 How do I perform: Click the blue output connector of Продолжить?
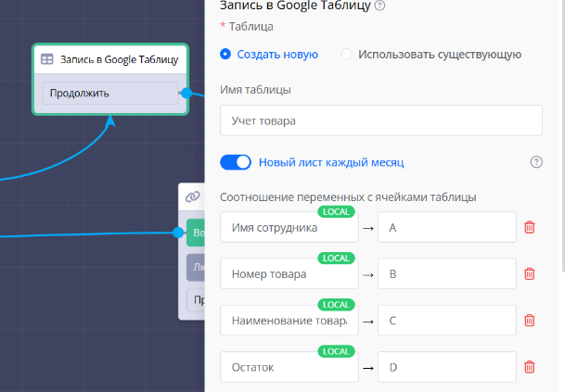coord(186,94)
